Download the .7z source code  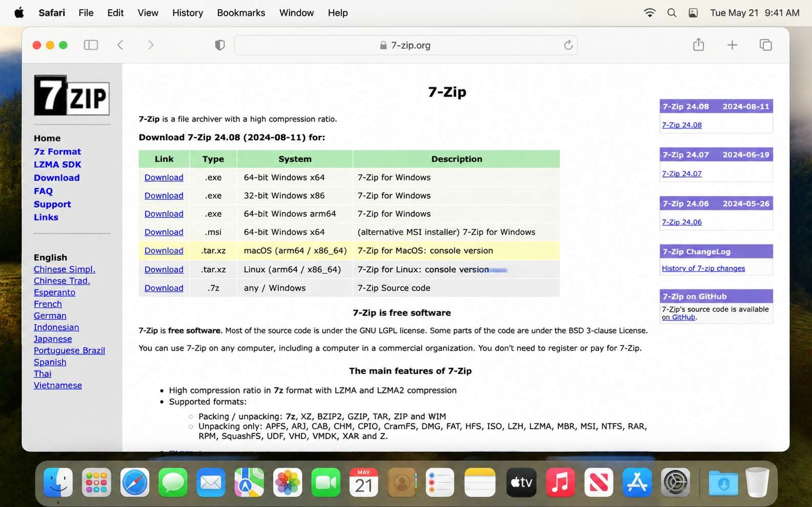point(164,288)
